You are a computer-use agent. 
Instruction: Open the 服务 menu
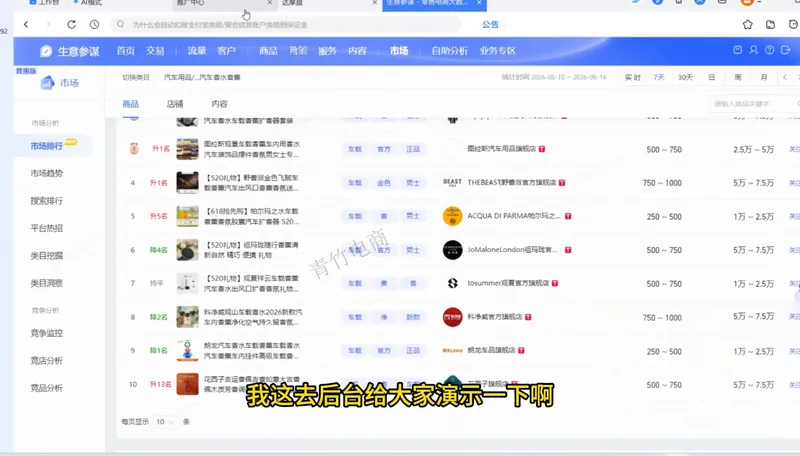[x=328, y=50]
